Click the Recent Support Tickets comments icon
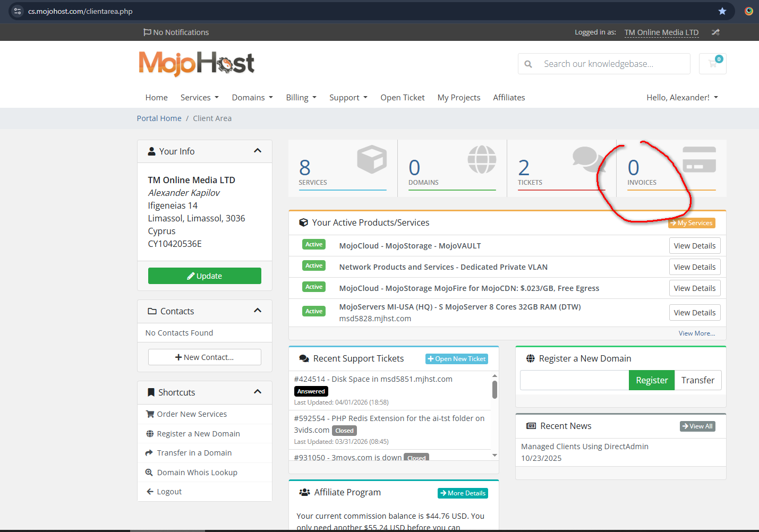This screenshot has width=759, height=532. 304,359
